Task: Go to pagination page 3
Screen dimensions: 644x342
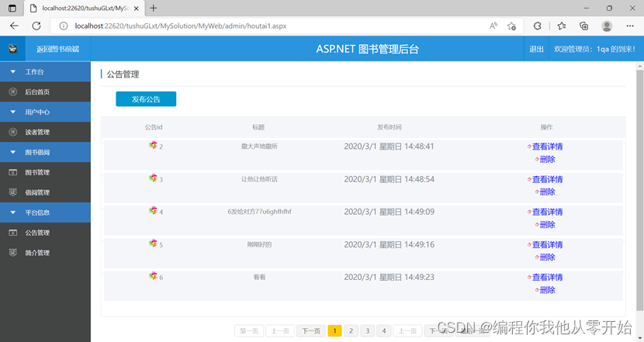Action: [368, 330]
